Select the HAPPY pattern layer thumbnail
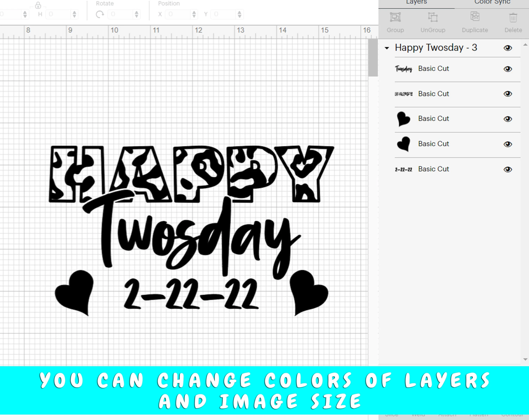The height and width of the screenshot is (420, 529). tap(404, 94)
